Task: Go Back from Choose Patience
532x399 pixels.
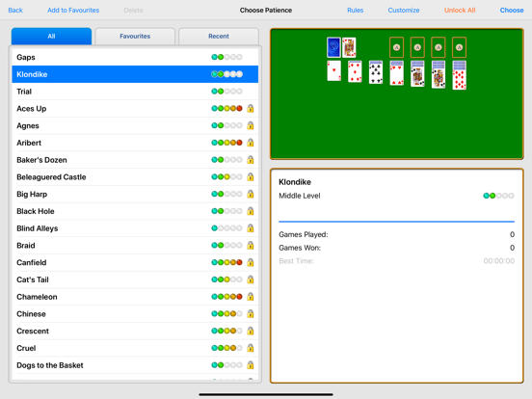Action: [15, 11]
